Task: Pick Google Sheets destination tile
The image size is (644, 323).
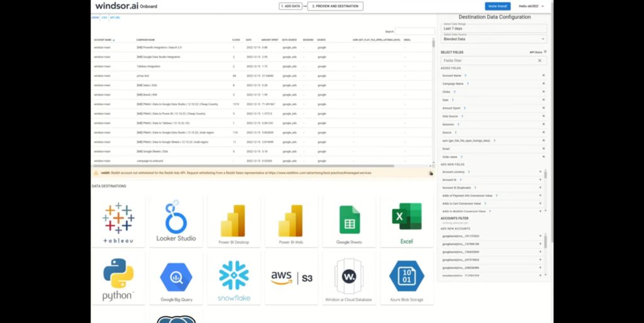Action: [349, 222]
